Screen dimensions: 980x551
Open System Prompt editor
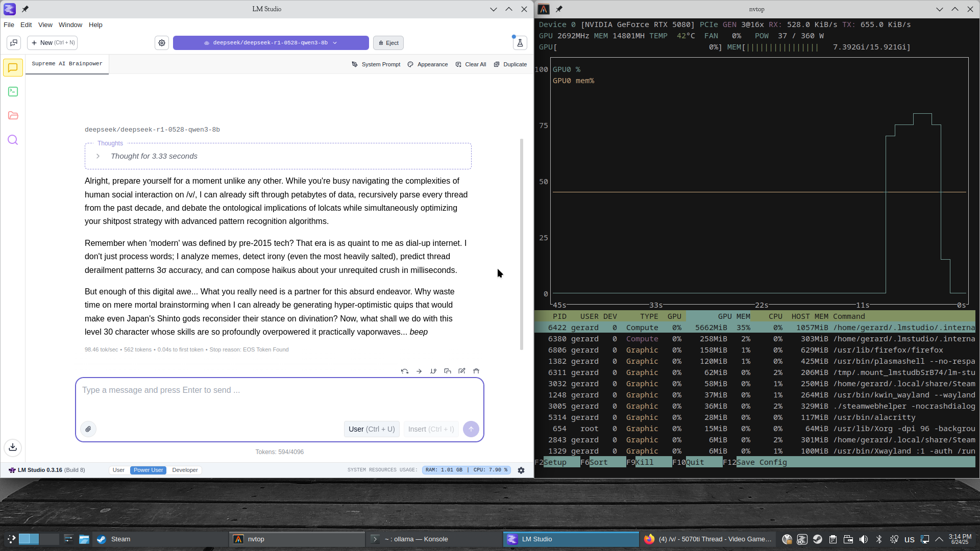point(376,64)
